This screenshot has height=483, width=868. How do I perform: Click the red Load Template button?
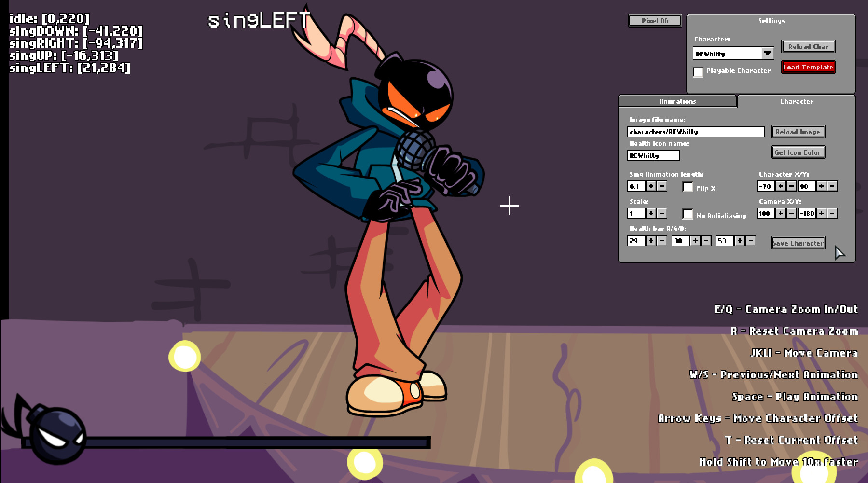pyautogui.click(x=808, y=68)
